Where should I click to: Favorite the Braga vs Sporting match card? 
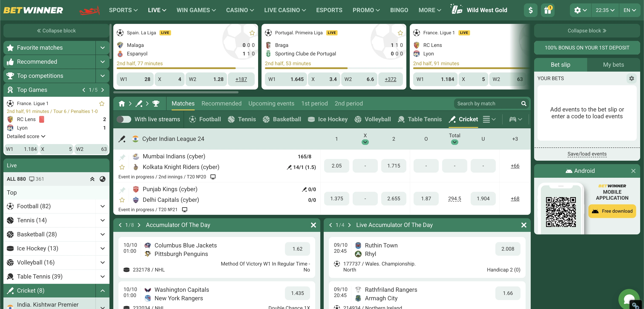(400, 33)
